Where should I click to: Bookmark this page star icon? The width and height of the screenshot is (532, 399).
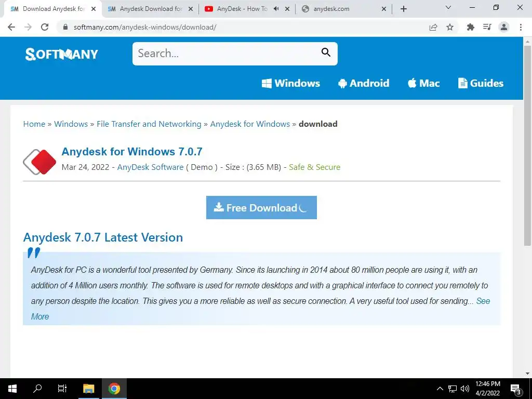(450, 27)
